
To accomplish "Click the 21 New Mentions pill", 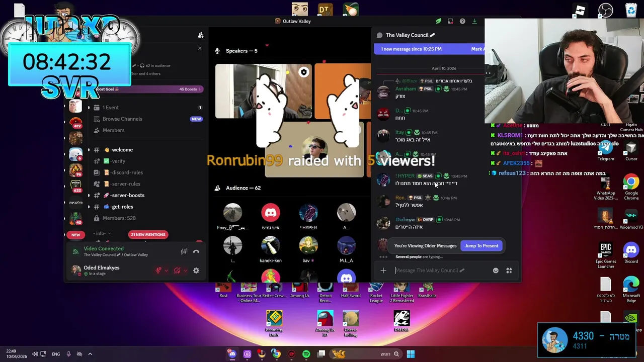I will pos(148,234).
